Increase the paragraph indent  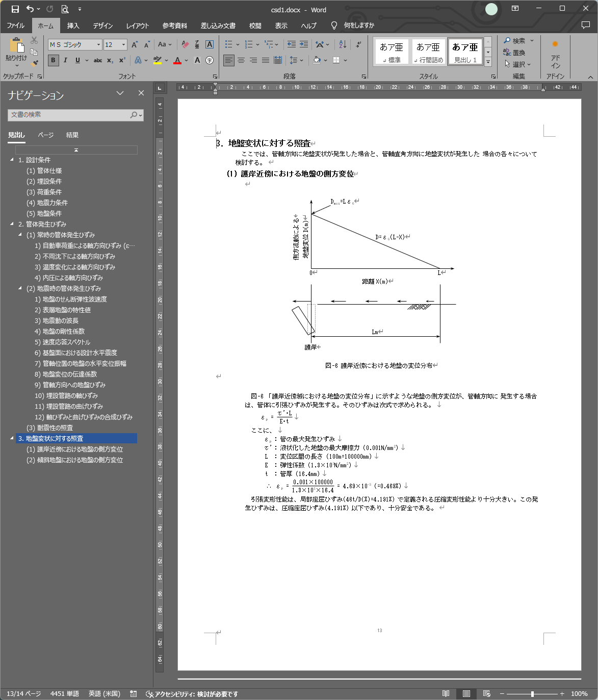tap(304, 44)
